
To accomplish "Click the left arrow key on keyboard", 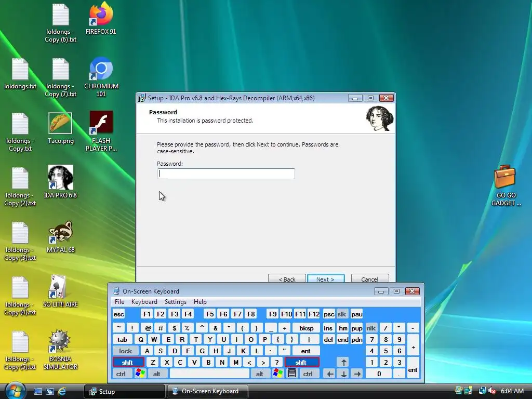I will [330, 374].
